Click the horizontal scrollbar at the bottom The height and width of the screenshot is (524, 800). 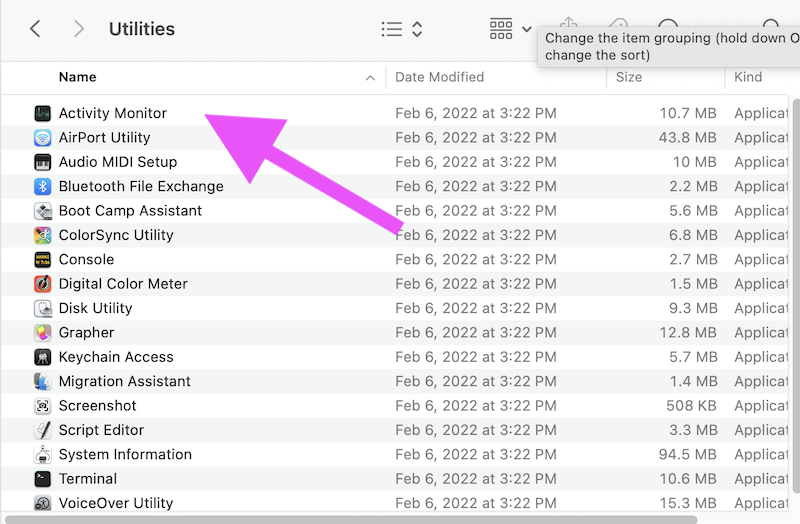[x=351, y=520]
